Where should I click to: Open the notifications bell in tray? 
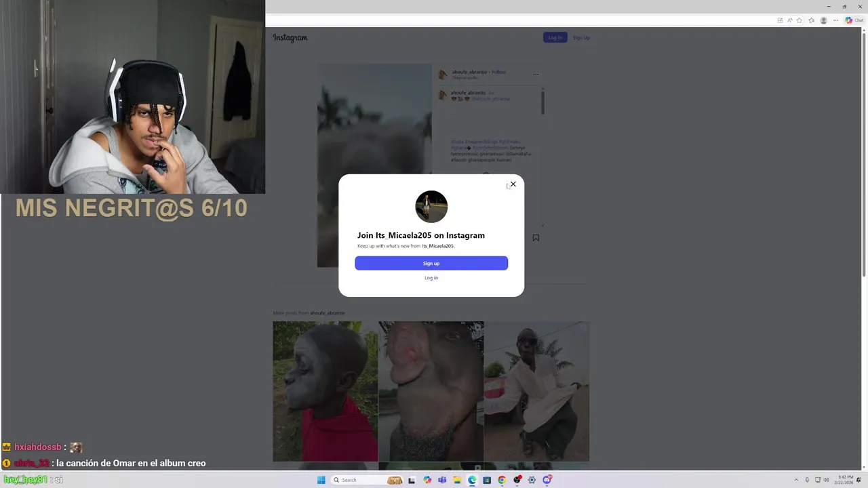859,480
